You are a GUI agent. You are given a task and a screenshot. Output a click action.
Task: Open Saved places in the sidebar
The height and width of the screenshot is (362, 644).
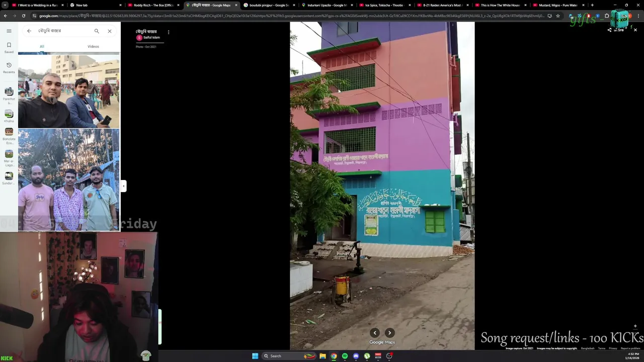point(9,47)
